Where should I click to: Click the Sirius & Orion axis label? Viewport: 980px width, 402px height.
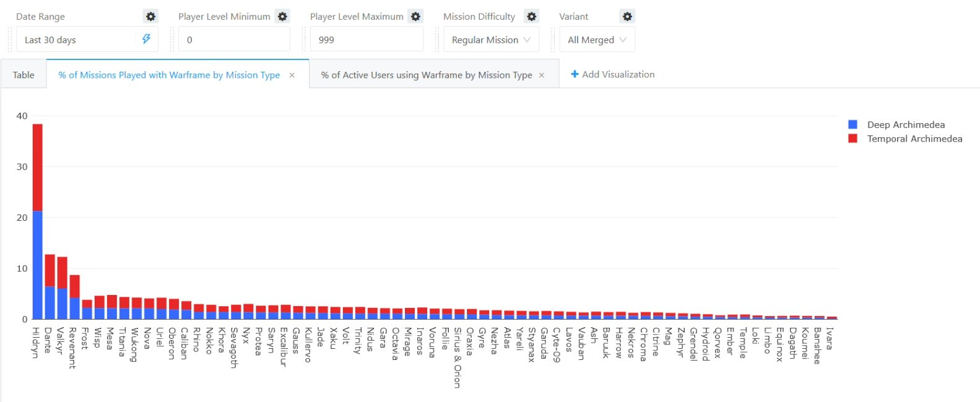(x=457, y=357)
